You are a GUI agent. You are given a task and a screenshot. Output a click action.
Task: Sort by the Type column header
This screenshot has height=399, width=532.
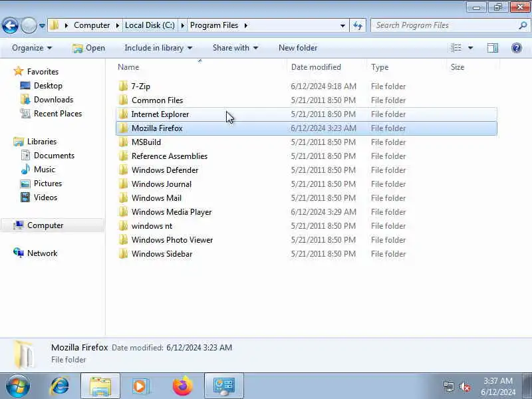pos(406,67)
